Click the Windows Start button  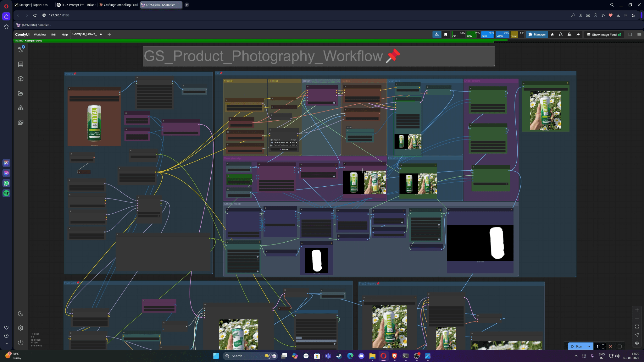point(216,356)
